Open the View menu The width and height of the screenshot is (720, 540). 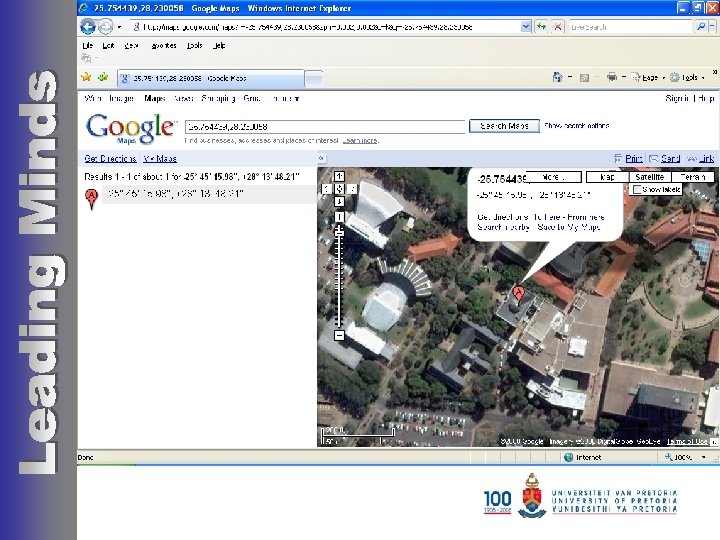coord(131,45)
